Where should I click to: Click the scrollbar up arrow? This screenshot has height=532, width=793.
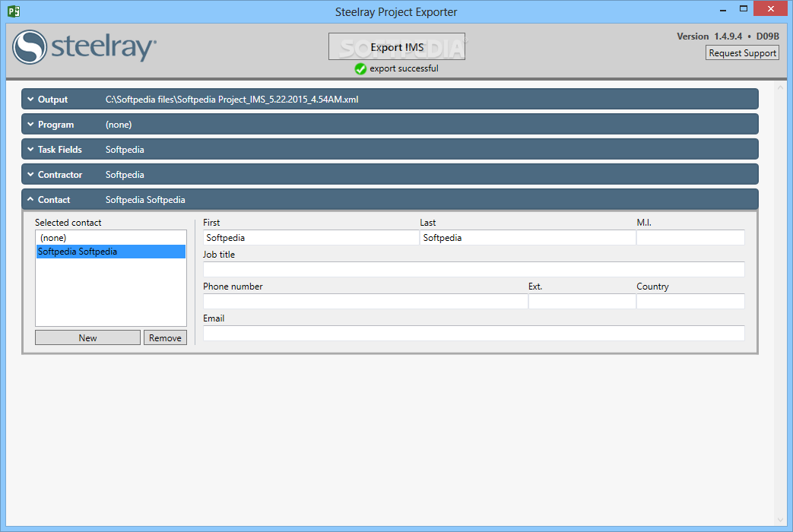pos(780,88)
